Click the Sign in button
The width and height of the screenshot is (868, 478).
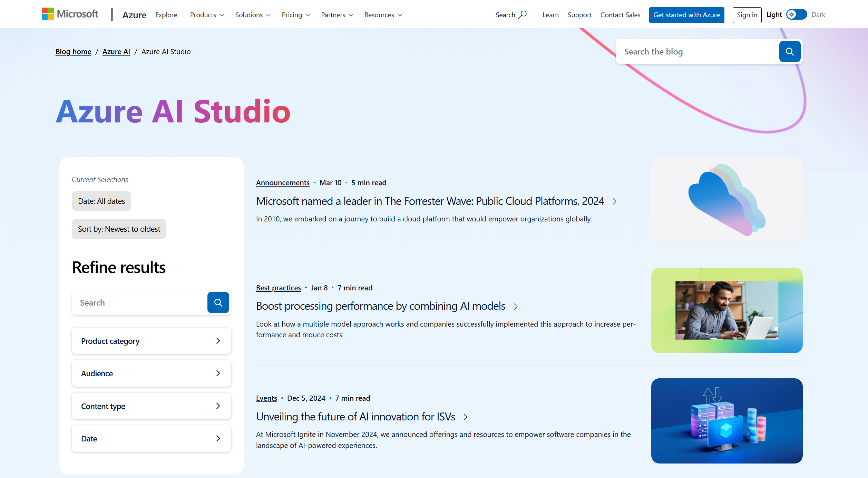pos(747,15)
